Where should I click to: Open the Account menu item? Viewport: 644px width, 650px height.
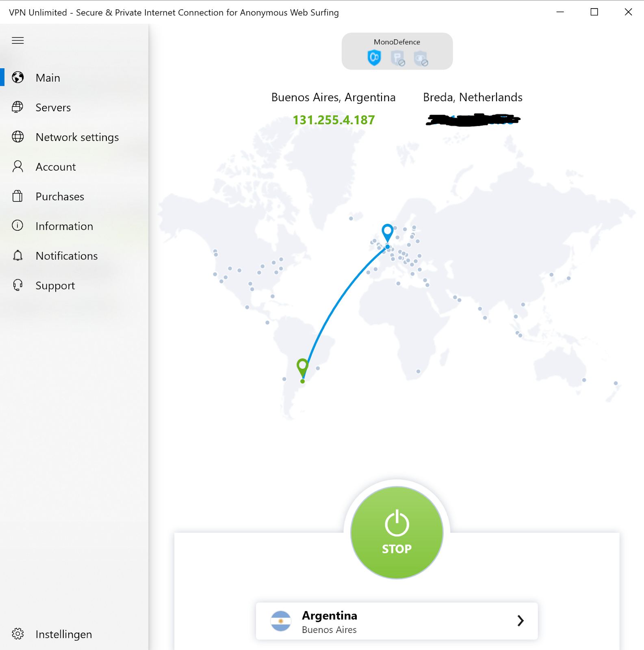click(74, 167)
